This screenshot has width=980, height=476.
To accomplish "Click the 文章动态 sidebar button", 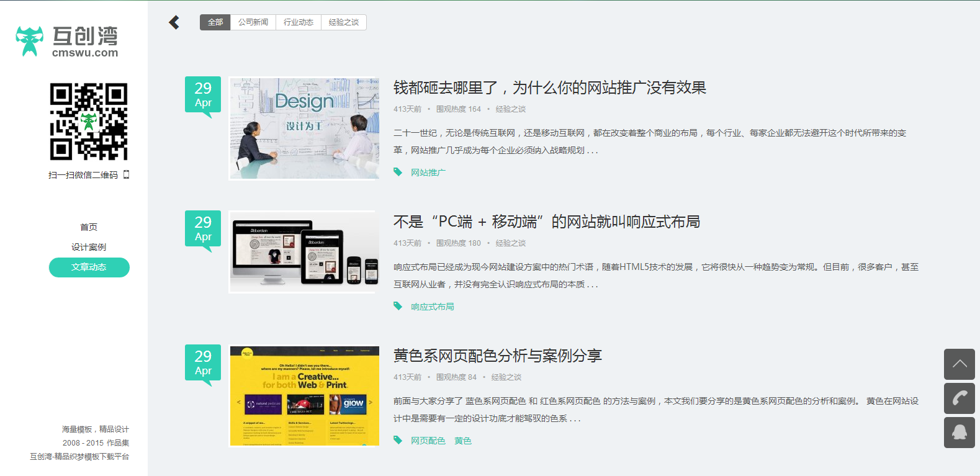I will tap(89, 267).
